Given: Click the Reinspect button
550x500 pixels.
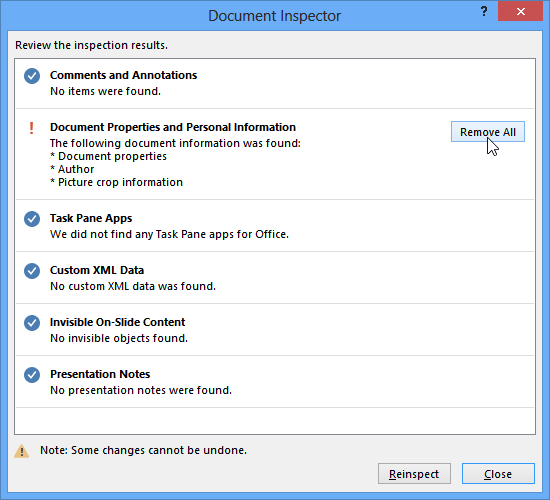Looking at the screenshot, I should 414,474.
